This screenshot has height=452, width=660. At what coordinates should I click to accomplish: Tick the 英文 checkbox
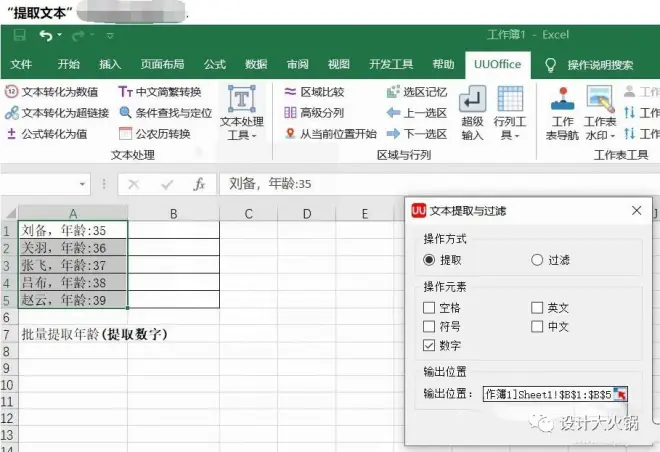tap(538, 308)
